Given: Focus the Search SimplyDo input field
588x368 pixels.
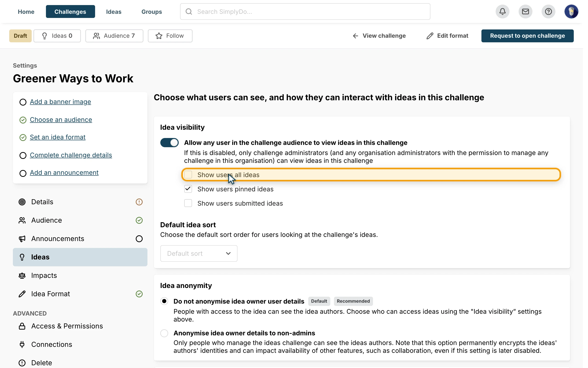Looking at the screenshot, I should (x=305, y=11).
